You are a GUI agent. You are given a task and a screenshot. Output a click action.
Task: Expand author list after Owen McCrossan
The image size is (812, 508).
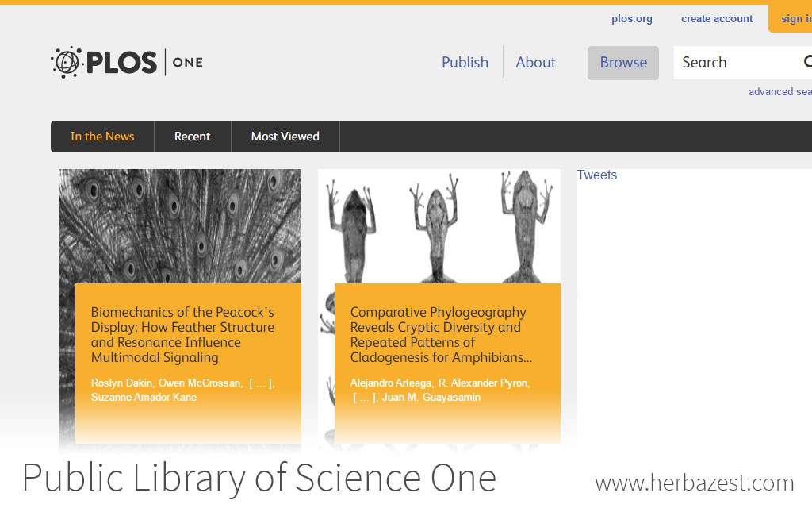coord(261,383)
